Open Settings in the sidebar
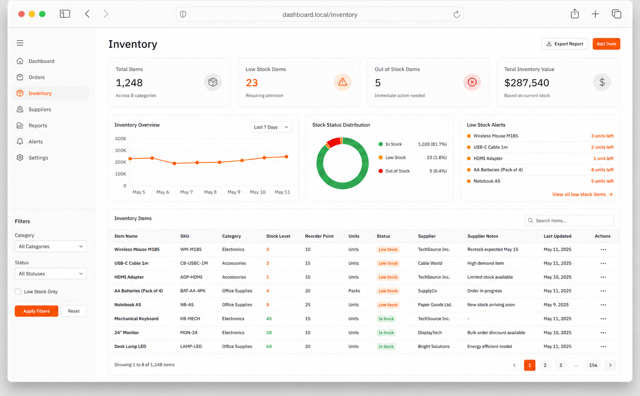Screen dimensions: 640x396 (38, 158)
